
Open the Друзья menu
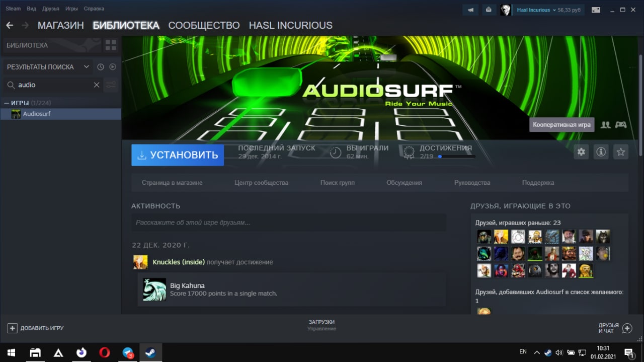pyautogui.click(x=51, y=9)
